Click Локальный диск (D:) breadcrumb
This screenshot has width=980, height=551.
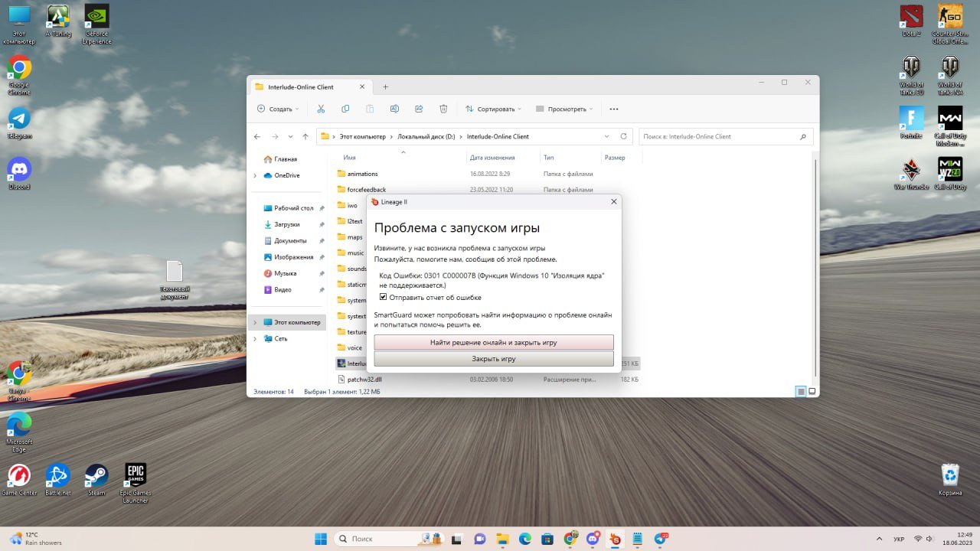click(x=426, y=136)
